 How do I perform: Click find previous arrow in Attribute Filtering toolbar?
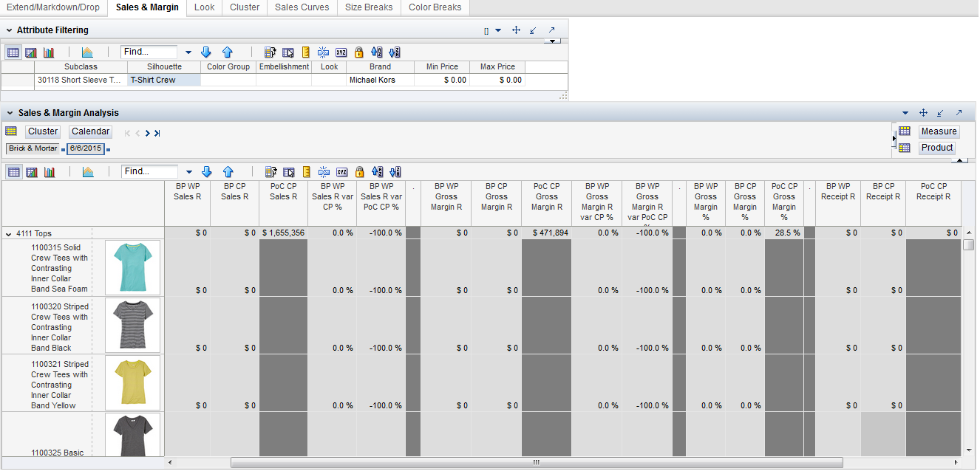point(228,52)
